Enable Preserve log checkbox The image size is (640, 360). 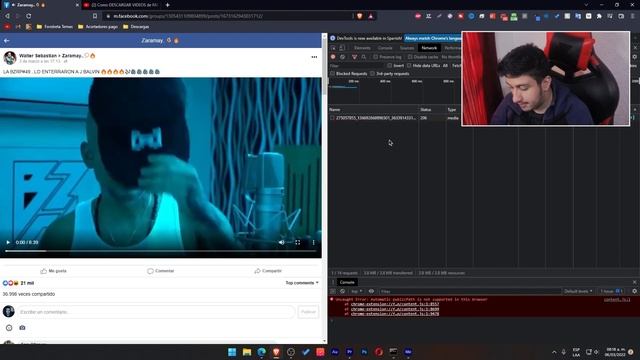[376, 57]
